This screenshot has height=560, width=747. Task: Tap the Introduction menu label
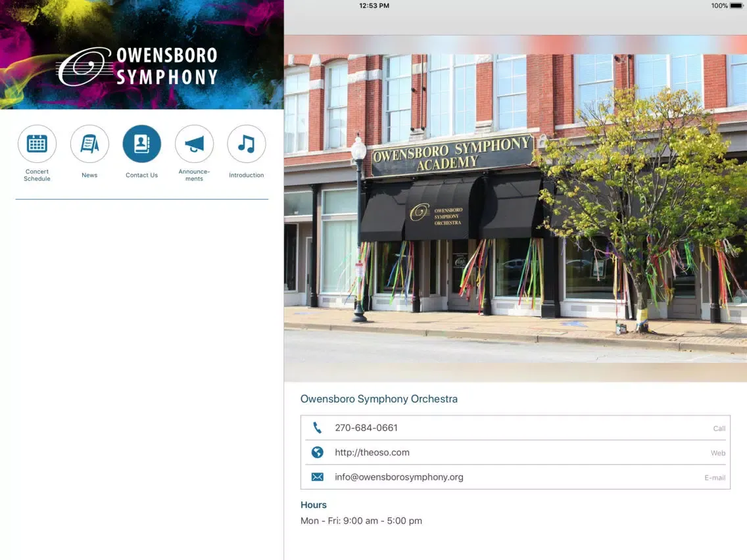[247, 175]
